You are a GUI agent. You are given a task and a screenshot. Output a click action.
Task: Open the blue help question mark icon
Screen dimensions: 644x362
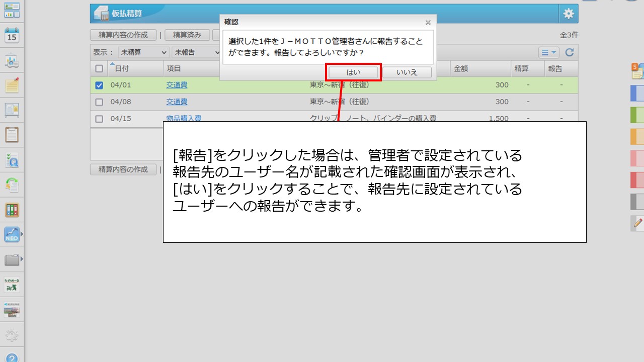pyautogui.click(x=12, y=358)
